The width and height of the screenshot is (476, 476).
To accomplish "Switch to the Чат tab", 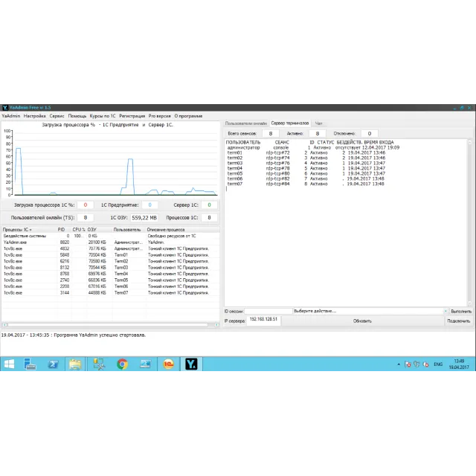I will (318, 123).
